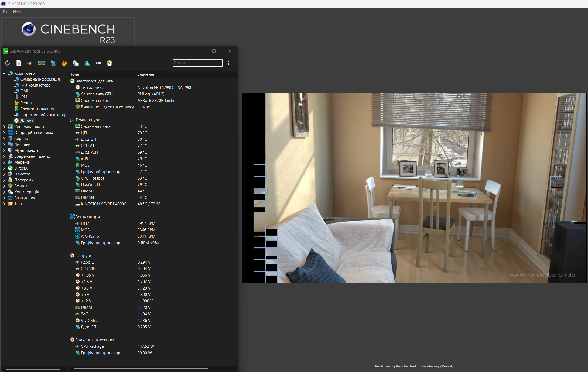588x372 pixels.
Task: Open the gauge SensorPanel icon
Action: (x=110, y=63)
